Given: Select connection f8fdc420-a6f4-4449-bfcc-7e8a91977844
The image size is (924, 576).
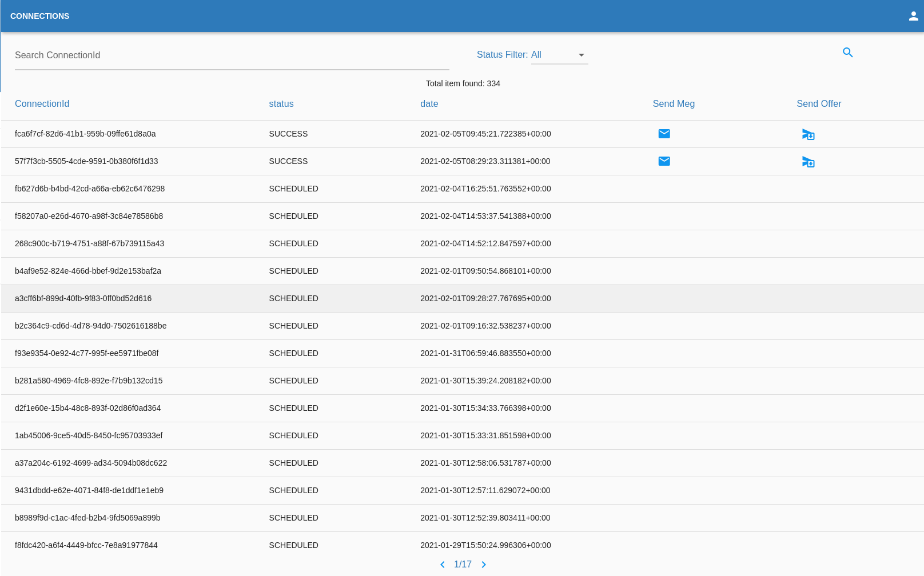Looking at the screenshot, I should [86, 545].
